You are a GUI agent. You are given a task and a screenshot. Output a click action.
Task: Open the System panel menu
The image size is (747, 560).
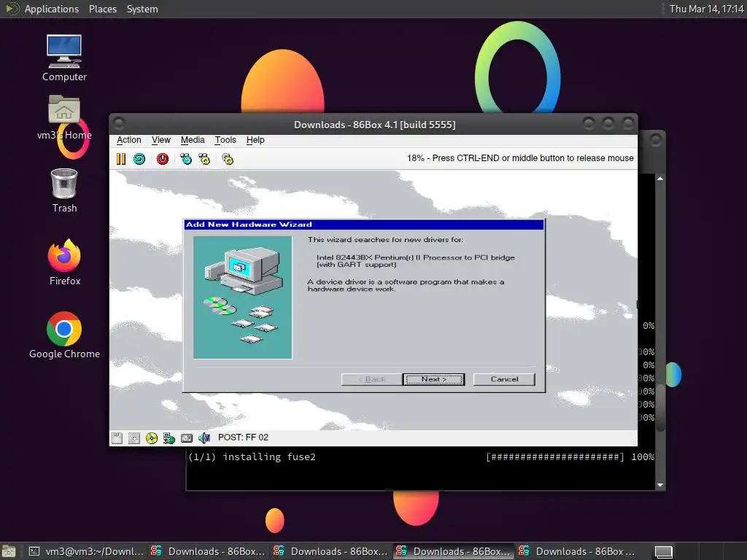(x=142, y=9)
